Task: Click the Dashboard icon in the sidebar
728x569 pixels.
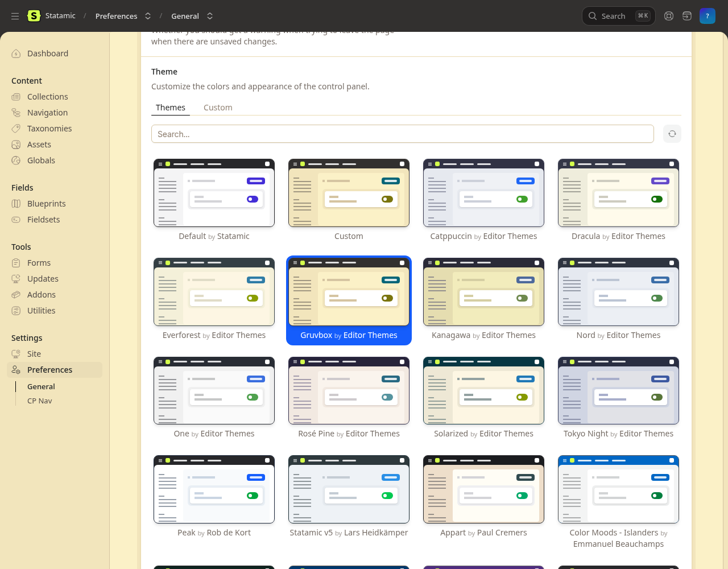Action: [16, 53]
